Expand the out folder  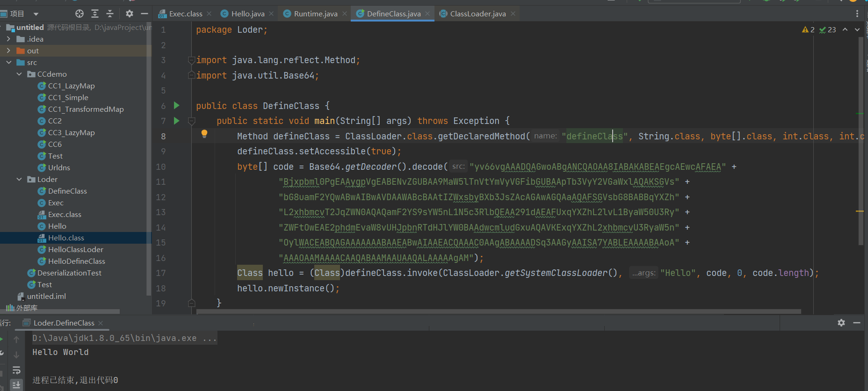pos(8,51)
